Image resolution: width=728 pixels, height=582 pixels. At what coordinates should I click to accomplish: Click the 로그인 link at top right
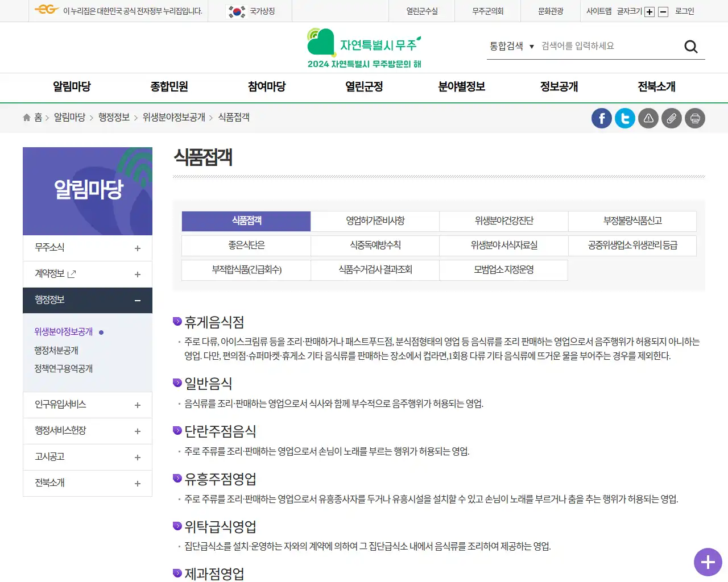[685, 11]
